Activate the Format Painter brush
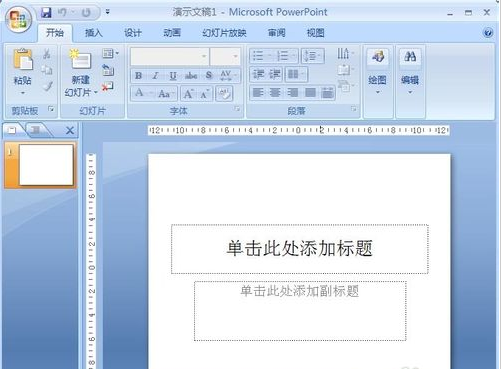The width and height of the screenshot is (502, 369). tap(47, 86)
